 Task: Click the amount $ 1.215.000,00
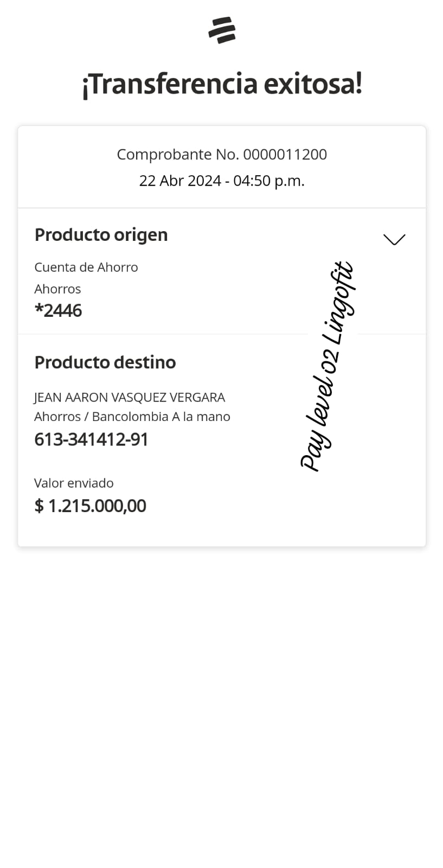90,506
